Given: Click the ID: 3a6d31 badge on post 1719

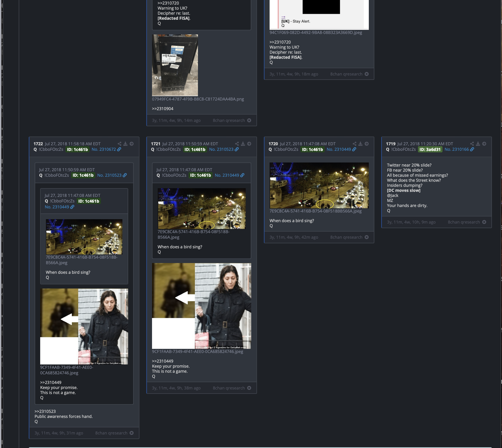Looking at the screenshot, I should [430, 149].
